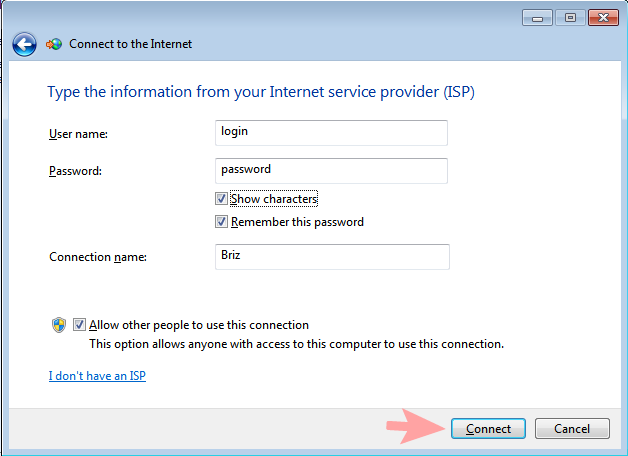This screenshot has width=628, height=456.
Task: Click the Password label
Action: (75, 171)
